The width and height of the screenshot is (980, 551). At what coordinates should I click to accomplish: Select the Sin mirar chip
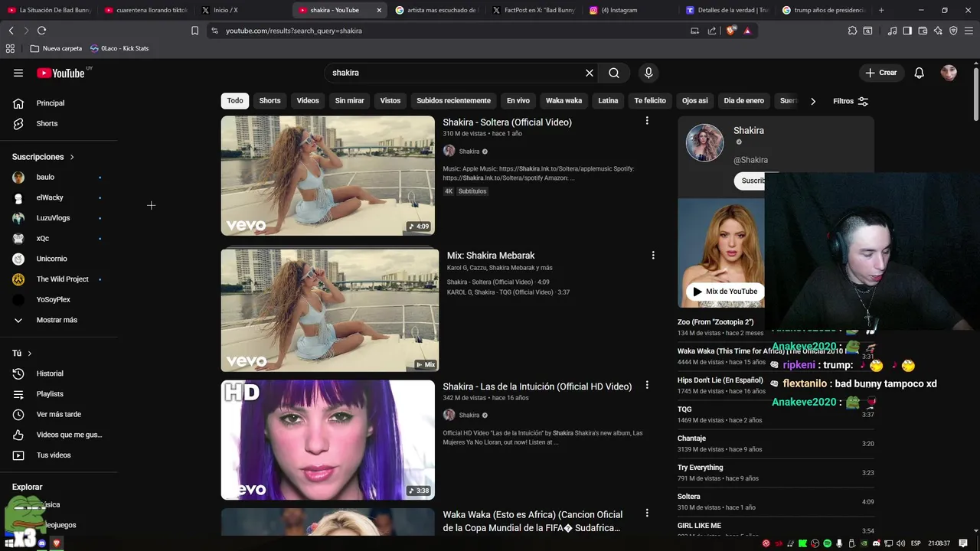[349, 100]
